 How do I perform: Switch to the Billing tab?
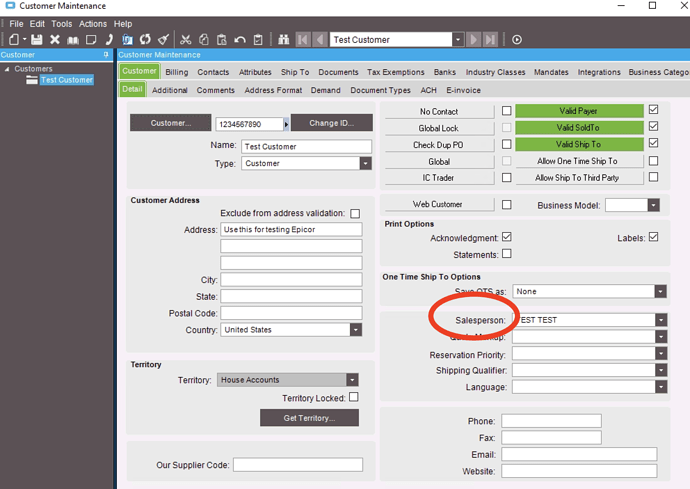pos(176,72)
